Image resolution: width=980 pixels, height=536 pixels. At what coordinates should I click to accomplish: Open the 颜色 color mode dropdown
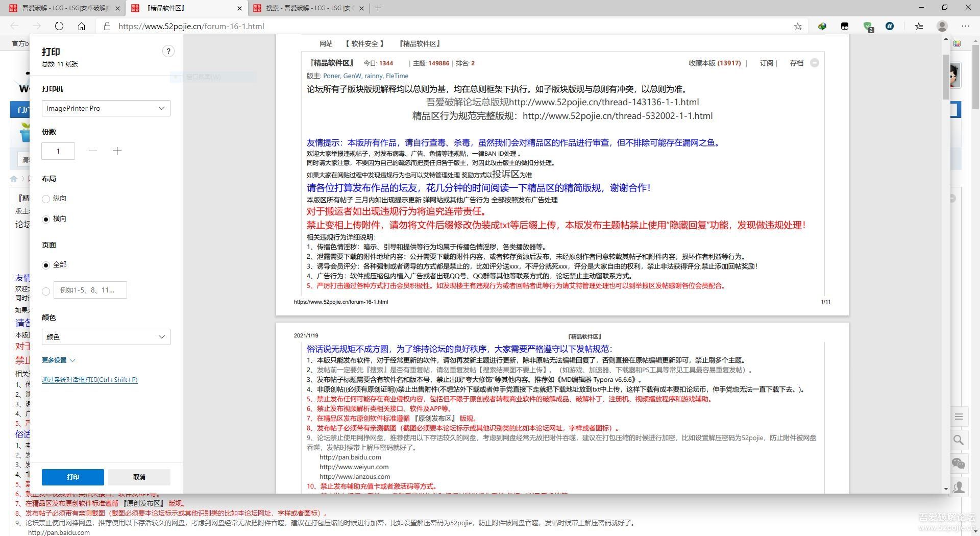click(x=106, y=337)
